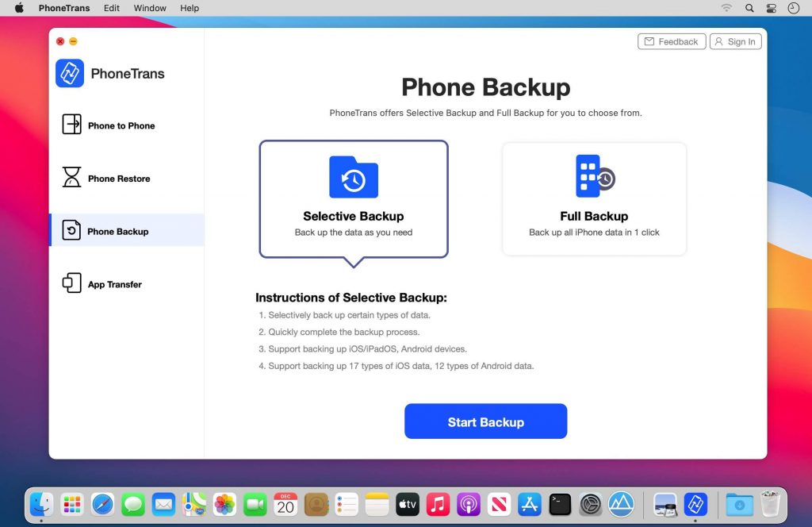Open the App Store from the Dock
The image size is (812, 527).
(x=529, y=503)
